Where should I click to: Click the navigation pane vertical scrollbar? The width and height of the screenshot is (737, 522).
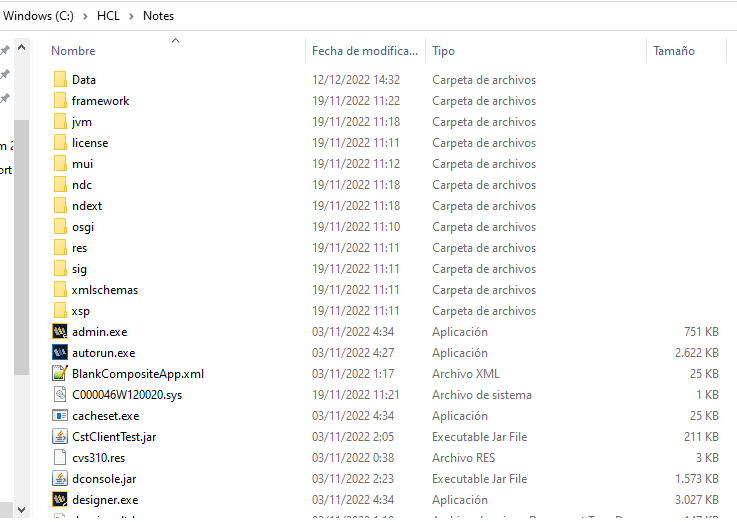21,250
